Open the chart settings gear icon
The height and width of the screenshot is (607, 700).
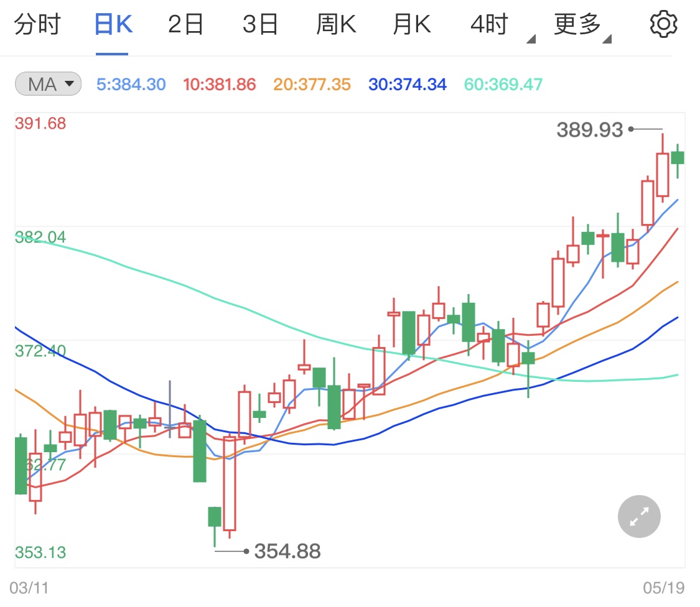pos(663,24)
